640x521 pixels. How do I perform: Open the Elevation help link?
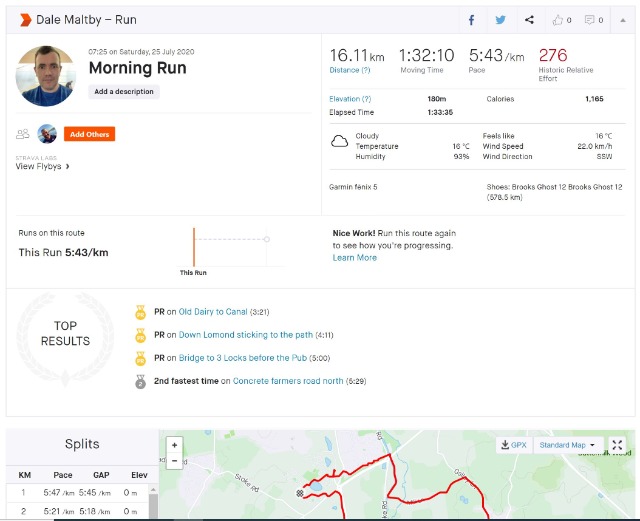pos(350,99)
